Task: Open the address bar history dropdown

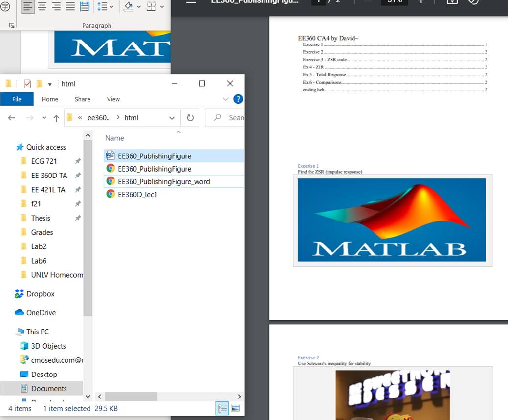Action: click(x=172, y=118)
